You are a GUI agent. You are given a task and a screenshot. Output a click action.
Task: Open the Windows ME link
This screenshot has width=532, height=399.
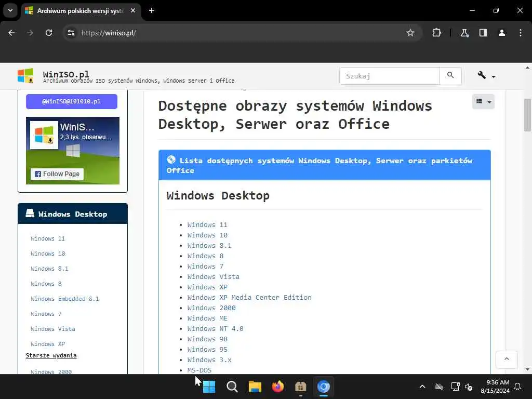pos(207,318)
